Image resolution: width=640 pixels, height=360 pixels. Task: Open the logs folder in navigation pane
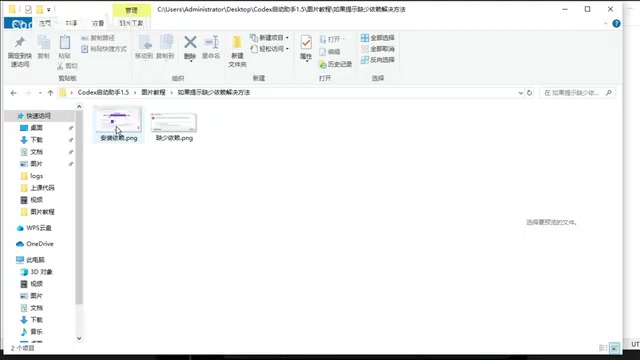tap(37, 176)
